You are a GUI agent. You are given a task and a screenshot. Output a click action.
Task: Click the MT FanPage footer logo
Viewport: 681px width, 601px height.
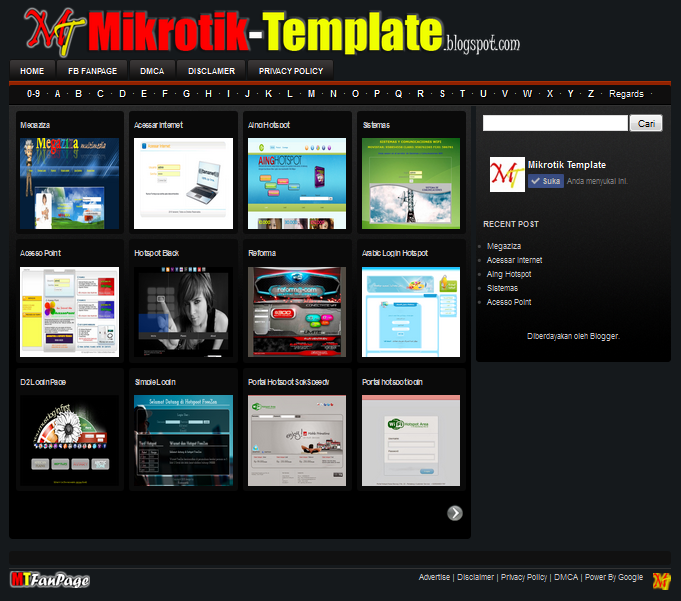coord(50,579)
